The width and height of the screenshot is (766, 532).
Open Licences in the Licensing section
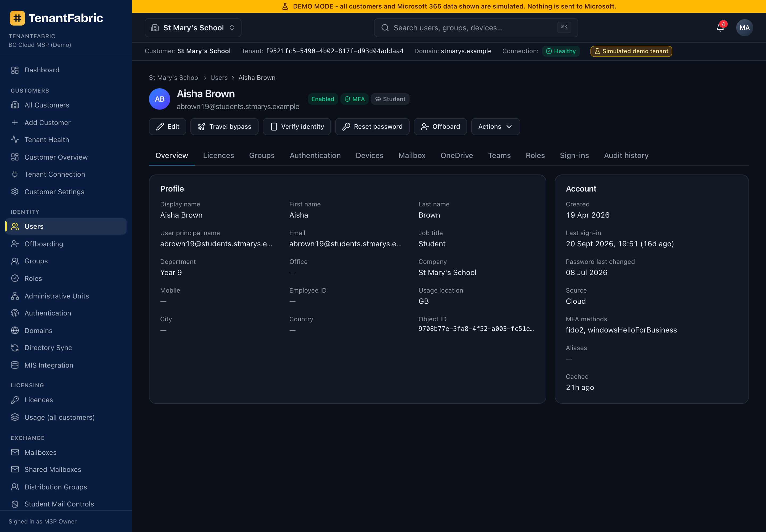[66, 400]
